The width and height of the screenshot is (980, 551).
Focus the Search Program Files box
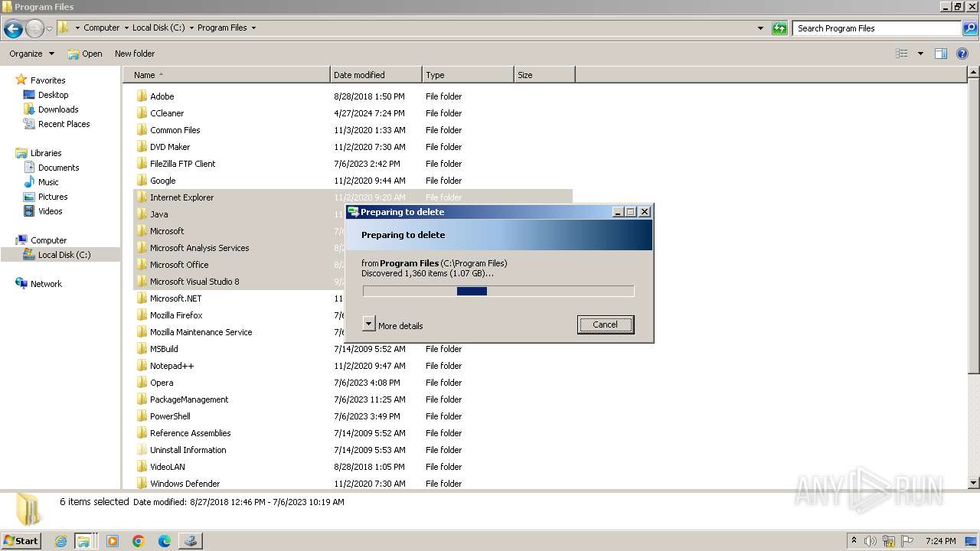tap(877, 28)
